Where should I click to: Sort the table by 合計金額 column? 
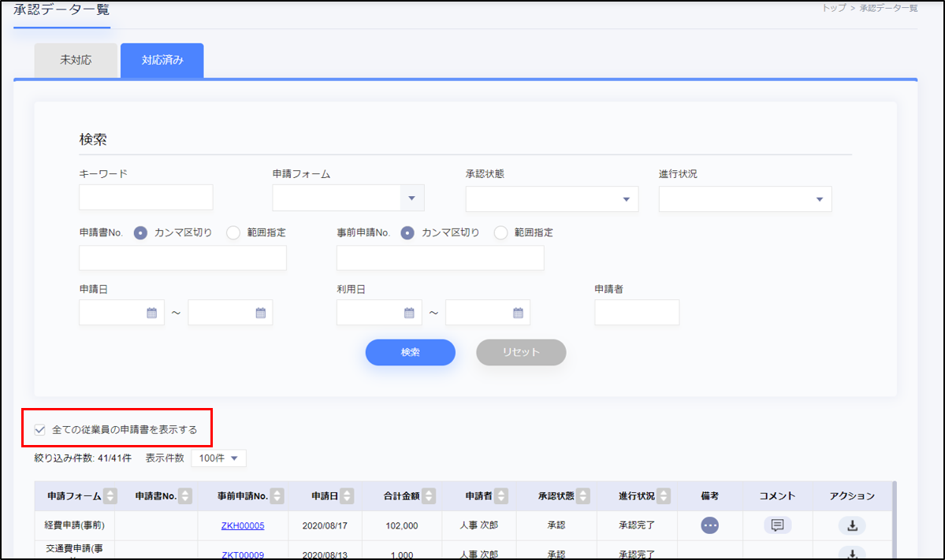tap(429, 496)
